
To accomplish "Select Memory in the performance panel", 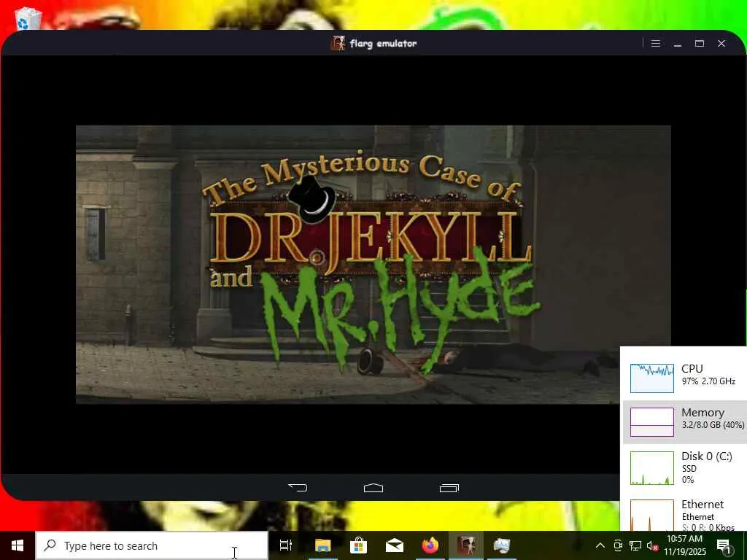I will tap(685, 422).
